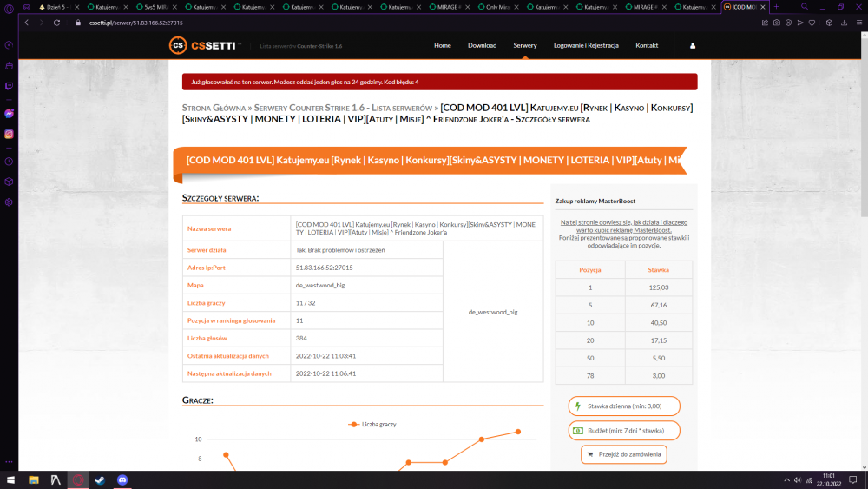Click the Stawka dzienna input field
The height and width of the screenshot is (489, 868).
[624, 406]
